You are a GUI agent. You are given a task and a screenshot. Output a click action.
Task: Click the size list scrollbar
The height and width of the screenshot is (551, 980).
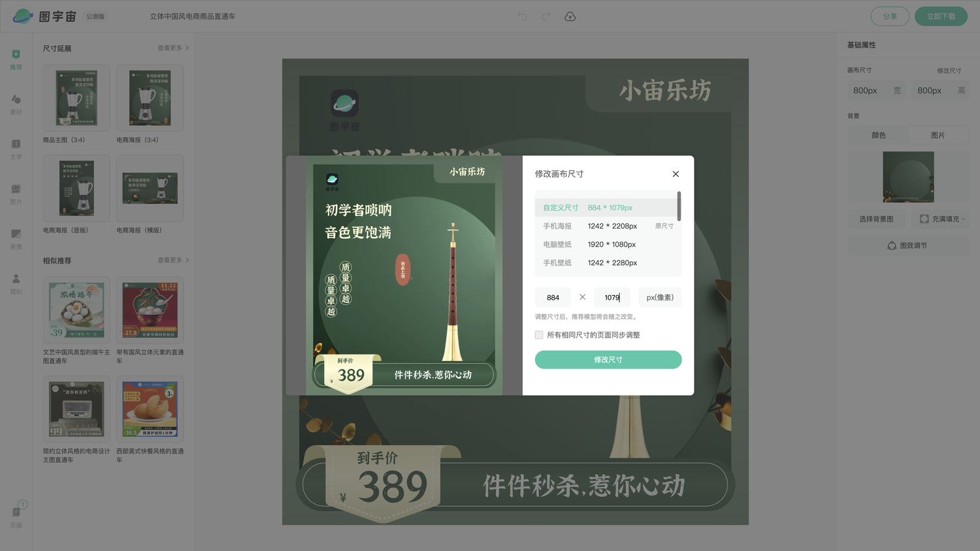click(679, 206)
